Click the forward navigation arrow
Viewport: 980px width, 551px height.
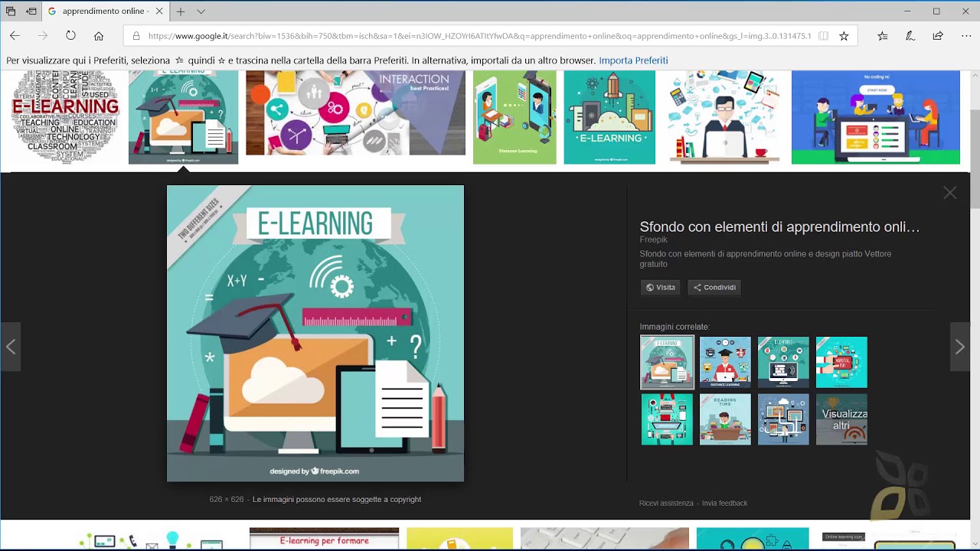tap(43, 36)
